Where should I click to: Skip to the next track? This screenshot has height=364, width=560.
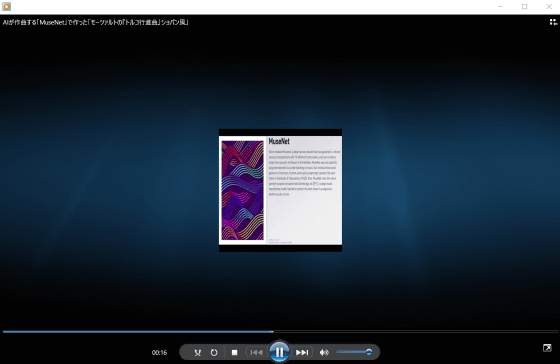coord(302,353)
